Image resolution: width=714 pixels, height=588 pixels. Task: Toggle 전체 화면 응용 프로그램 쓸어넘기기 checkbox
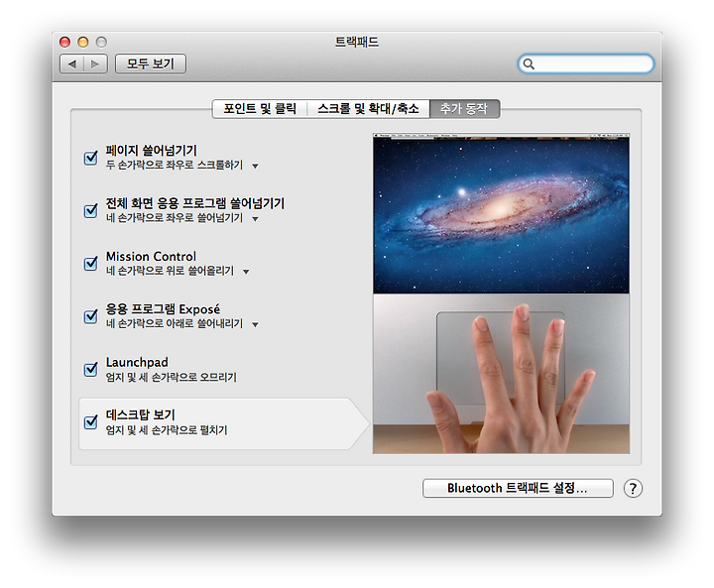click(90, 210)
